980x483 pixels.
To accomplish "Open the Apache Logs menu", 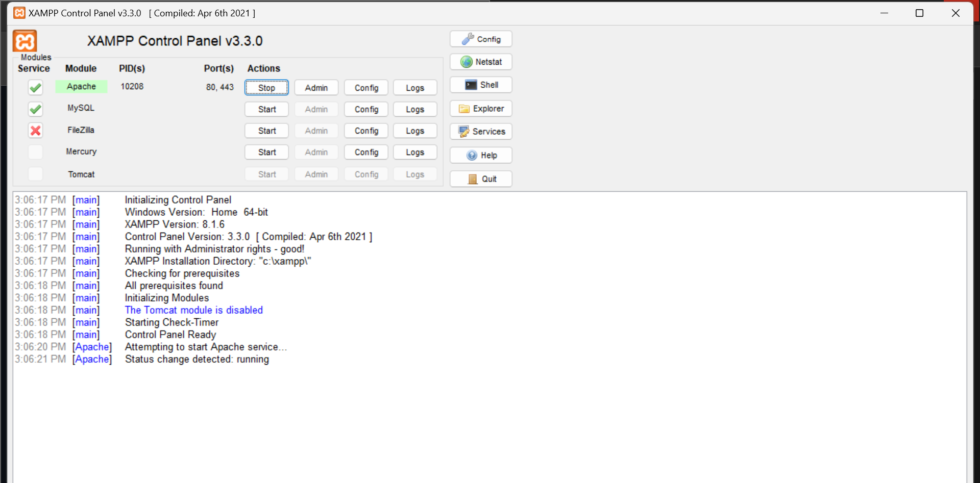I will 415,88.
